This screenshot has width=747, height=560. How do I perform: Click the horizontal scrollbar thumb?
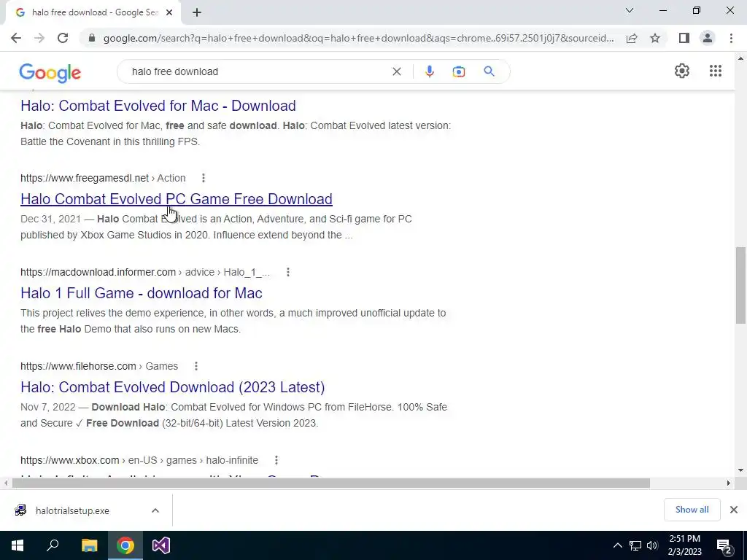[x=331, y=483]
